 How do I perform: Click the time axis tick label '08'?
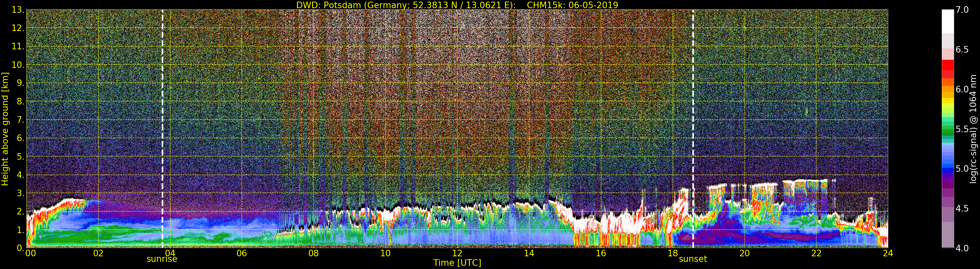[x=313, y=253]
